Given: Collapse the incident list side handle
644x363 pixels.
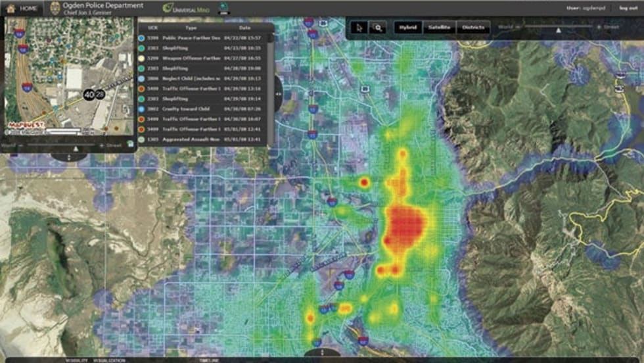Looking at the screenshot, I should coord(278,94).
